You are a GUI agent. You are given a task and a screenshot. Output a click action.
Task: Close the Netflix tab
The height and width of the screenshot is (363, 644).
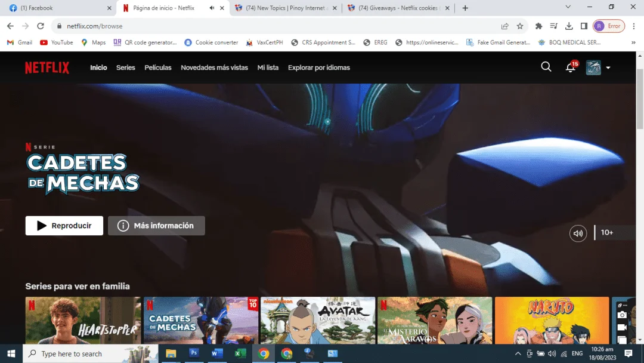coord(222,8)
